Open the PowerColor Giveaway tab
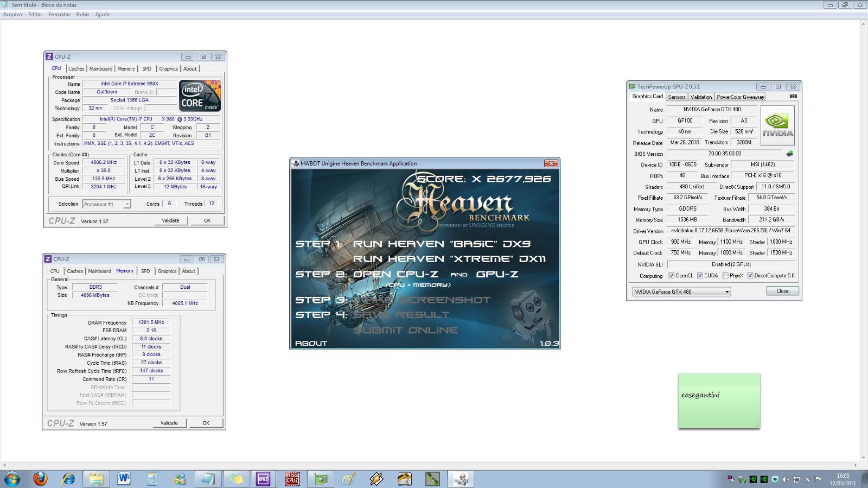The height and width of the screenshot is (488, 868). (x=741, y=97)
